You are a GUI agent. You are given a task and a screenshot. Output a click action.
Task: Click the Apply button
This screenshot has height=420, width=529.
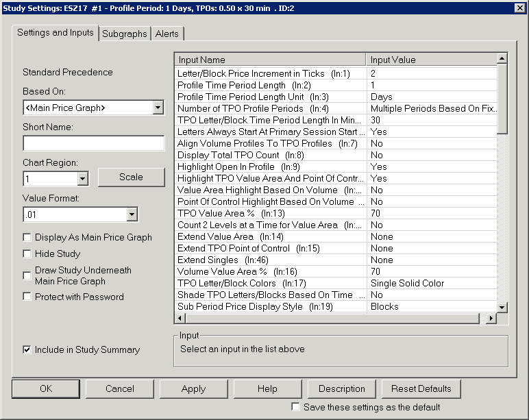pyautogui.click(x=194, y=389)
